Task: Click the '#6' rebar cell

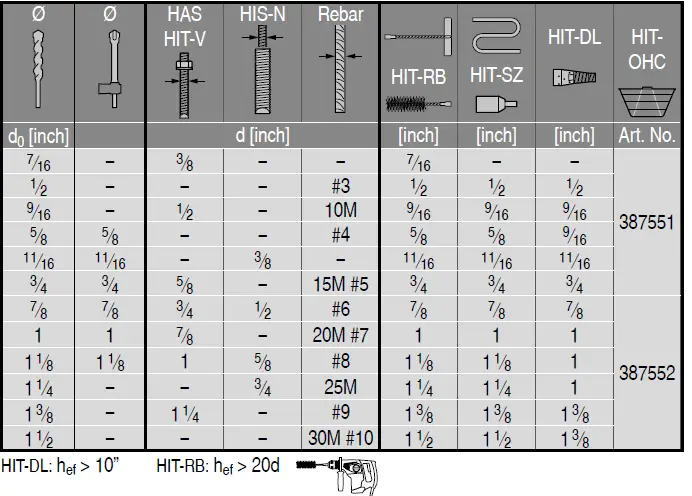Action: pyautogui.click(x=340, y=309)
